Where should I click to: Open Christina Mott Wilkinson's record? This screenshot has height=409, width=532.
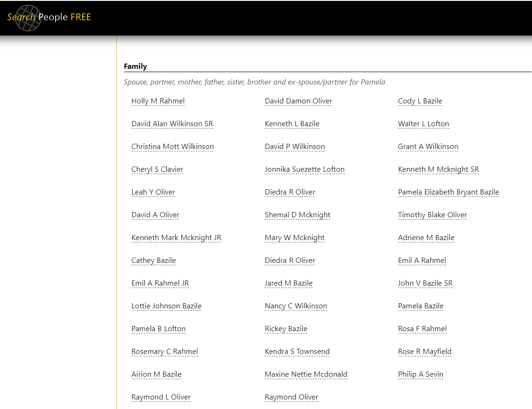point(172,147)
